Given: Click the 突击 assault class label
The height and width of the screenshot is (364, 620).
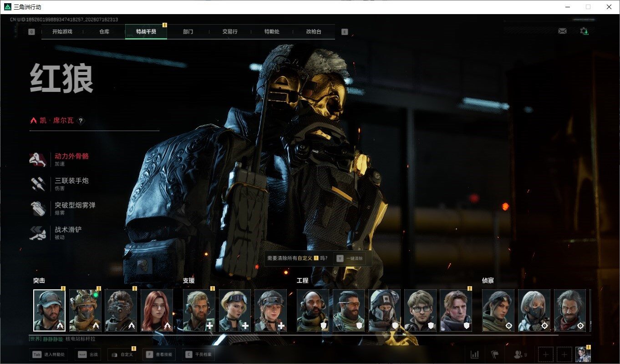Looking at the screenshot, I should coord(39,281).
